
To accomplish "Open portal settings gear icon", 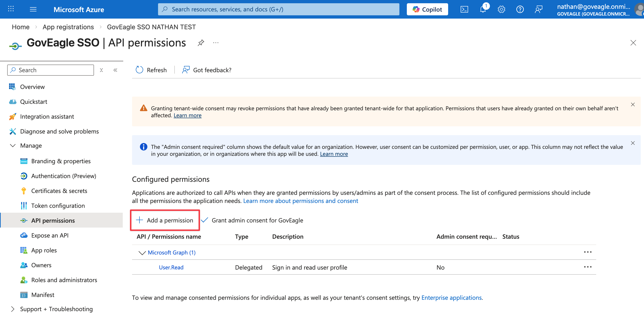I will (501, 10).
